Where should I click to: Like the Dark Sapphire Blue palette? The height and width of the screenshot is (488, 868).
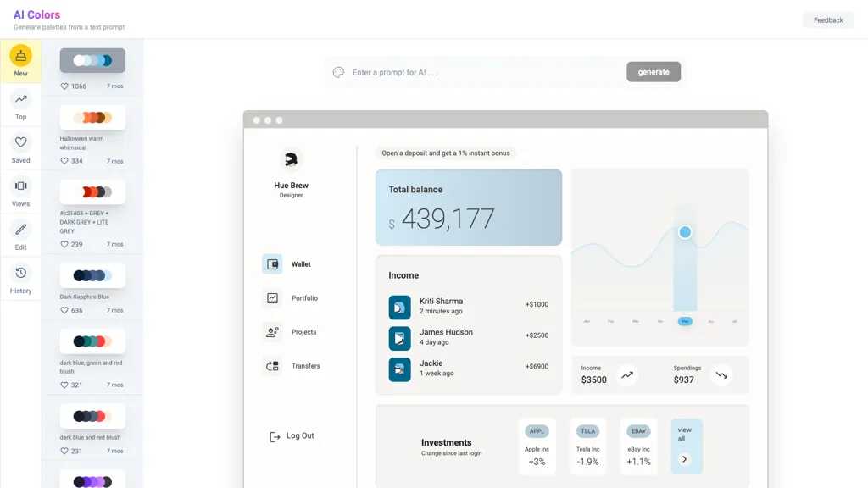click(x=64, y=311)
